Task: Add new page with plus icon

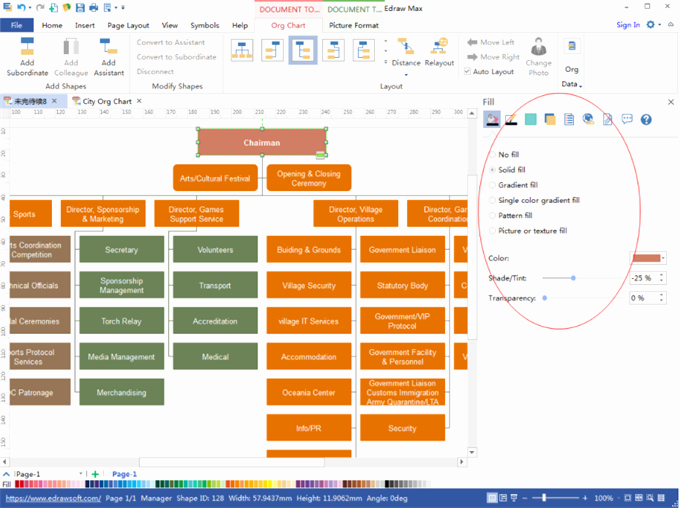Action: [95, 474]
